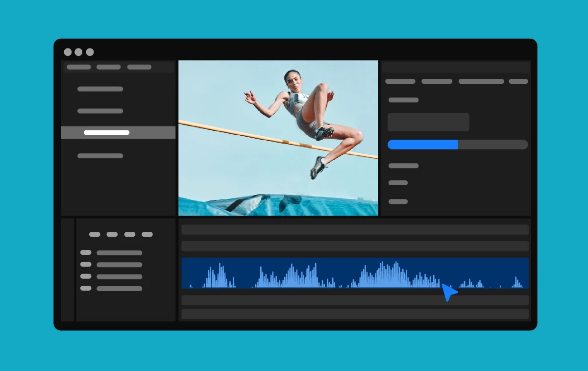Select the long label bar in third bottom-left row
The image size is (588, 371).
point(120,277)
